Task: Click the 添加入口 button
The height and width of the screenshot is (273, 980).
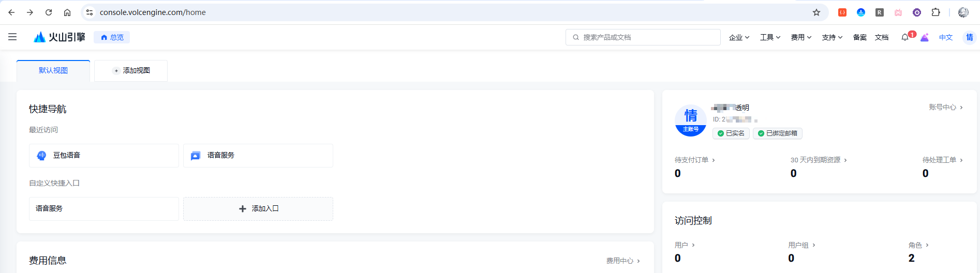Action: (258, 209)
